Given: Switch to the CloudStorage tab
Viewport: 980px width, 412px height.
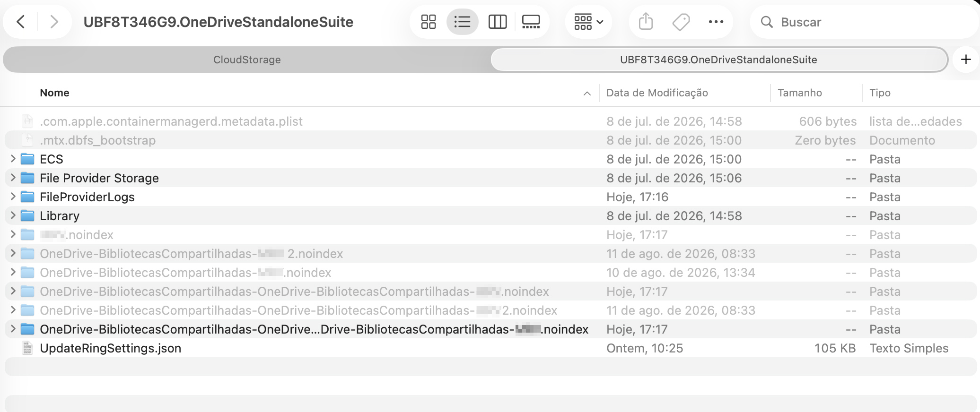Looking at the screenshot, I should [247, 60].
